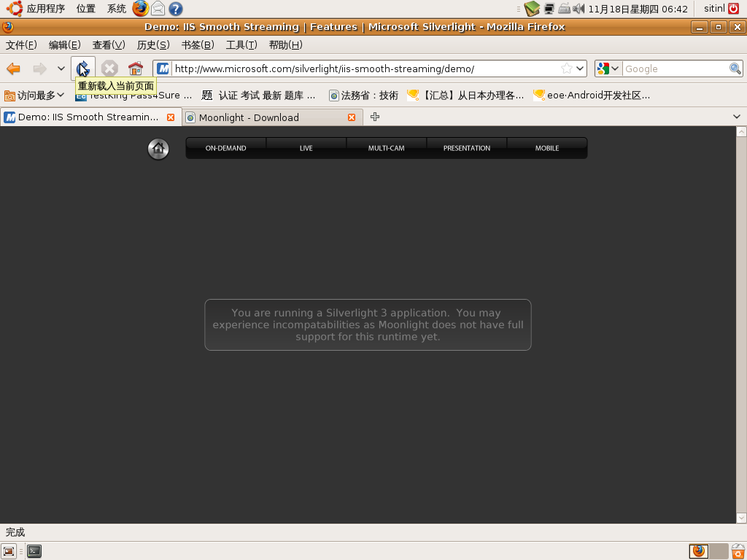Image resolution: width=747 pixels, height=560 pixels.
Task: Open the 位置 system menu
Action: [x=86, y=9]
